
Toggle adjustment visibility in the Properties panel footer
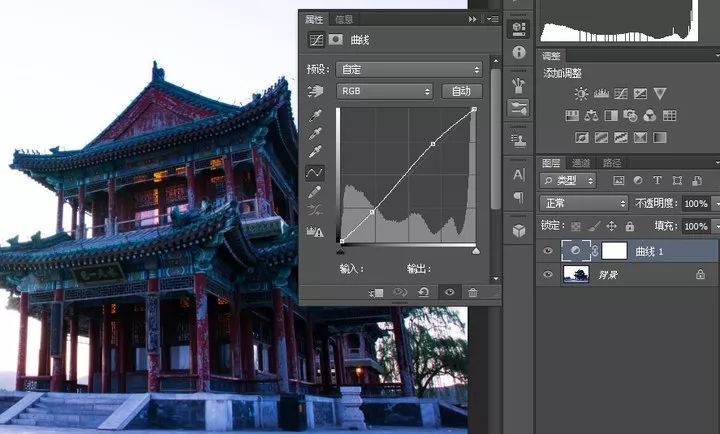pos(448,292)
